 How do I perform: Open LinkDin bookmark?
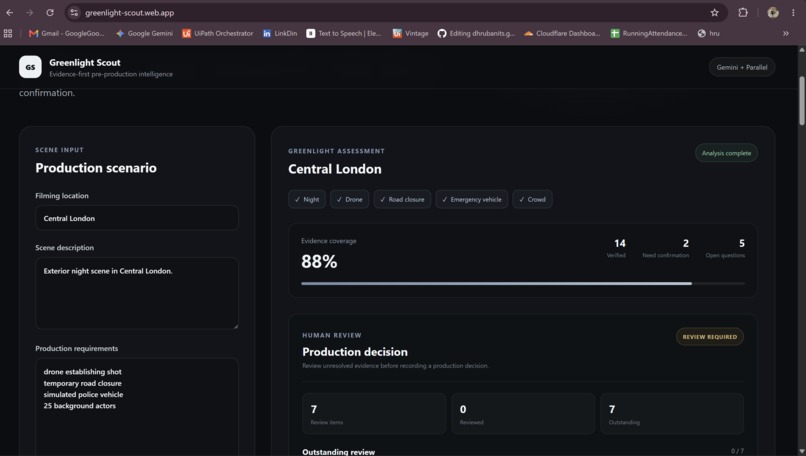[x=280, y=33]
